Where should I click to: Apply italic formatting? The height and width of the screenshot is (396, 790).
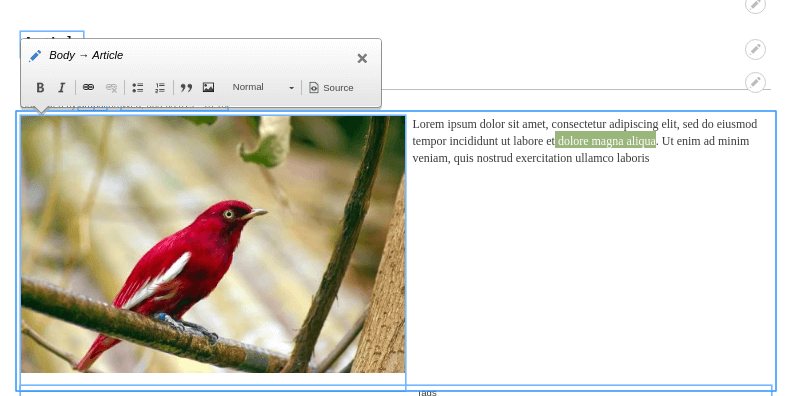click(61, 88)
